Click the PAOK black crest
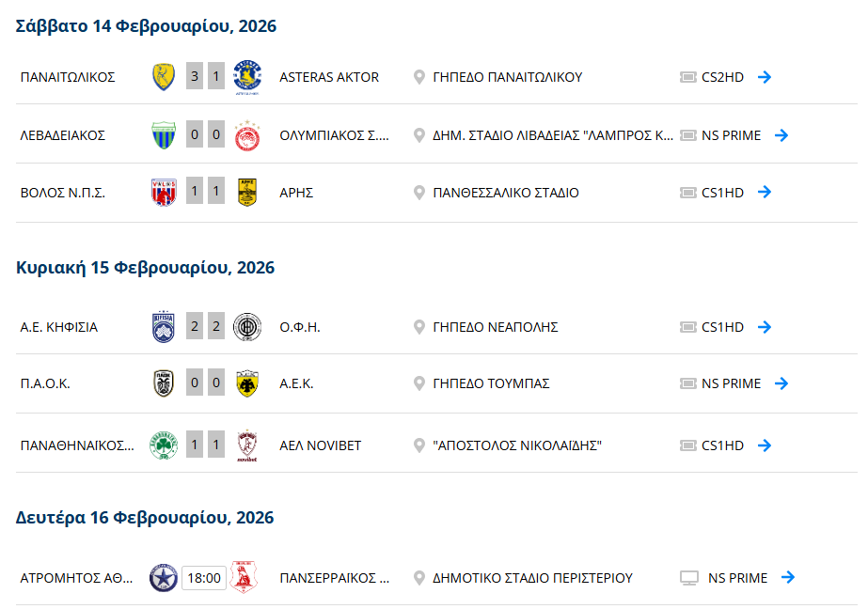Screen dimensions: 868x609 coord(164,383)
